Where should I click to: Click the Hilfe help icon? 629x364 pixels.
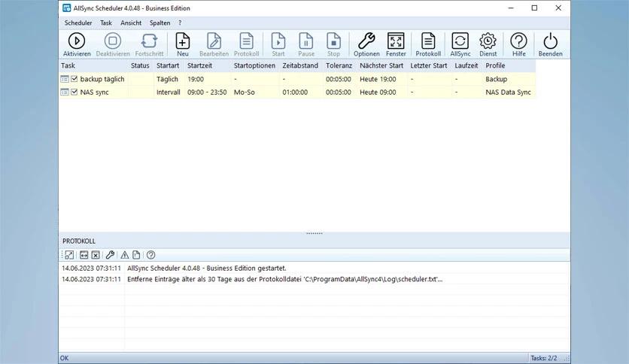pos(518,44)
